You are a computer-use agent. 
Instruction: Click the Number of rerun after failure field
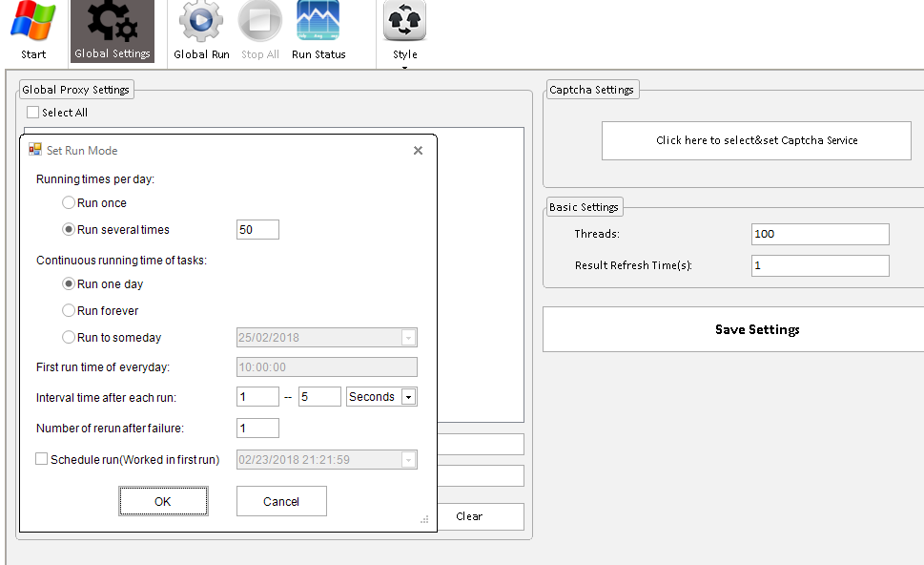(x=257, y=429)
